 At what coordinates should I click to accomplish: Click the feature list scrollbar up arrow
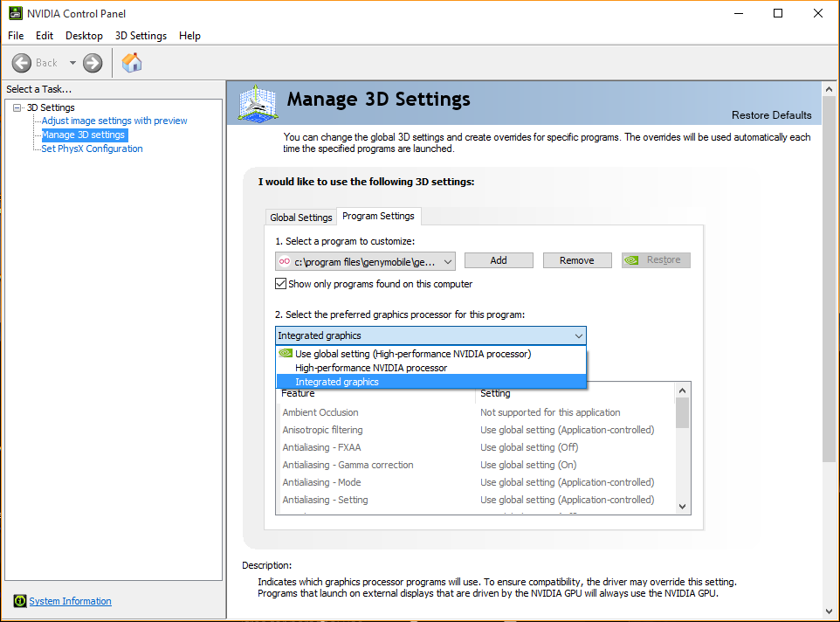click(683, 390)
